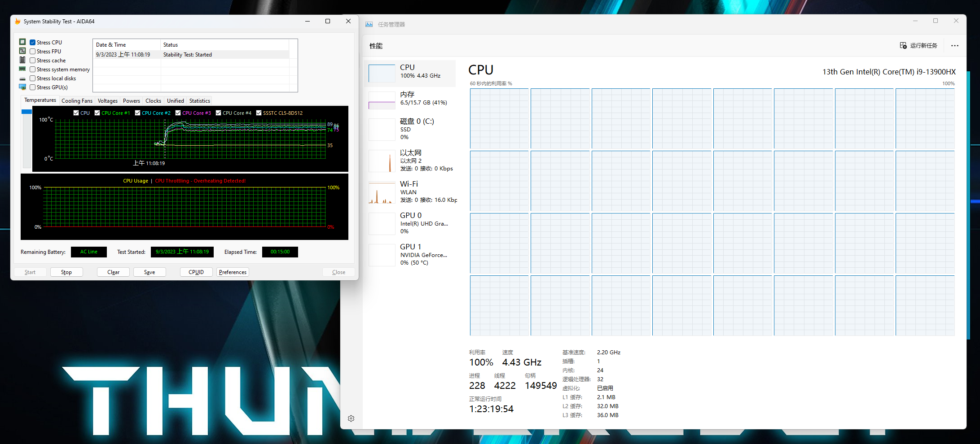The image size is (980, 444).
Task: Enable Stress system memory checkbox
Action: coord(33,70)
